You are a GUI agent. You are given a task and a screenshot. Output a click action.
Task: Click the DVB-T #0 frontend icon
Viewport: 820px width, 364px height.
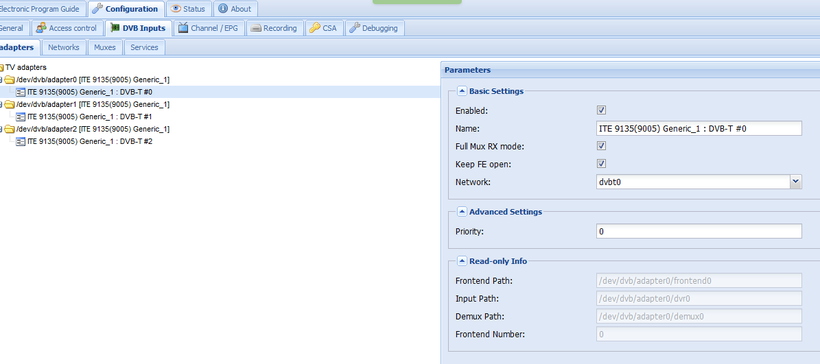pyautogui.click(x=21, y=92)
